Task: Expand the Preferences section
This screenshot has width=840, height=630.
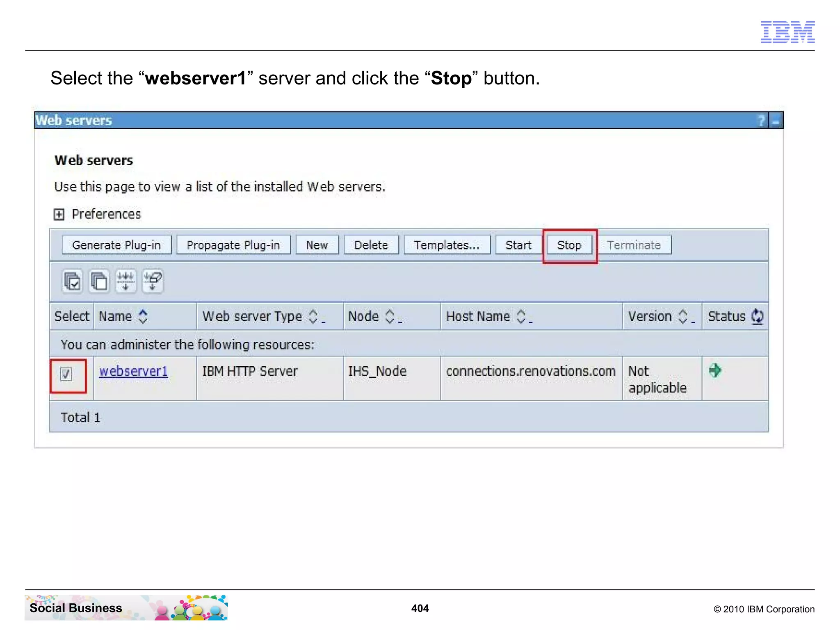Action: pos(59,214)
